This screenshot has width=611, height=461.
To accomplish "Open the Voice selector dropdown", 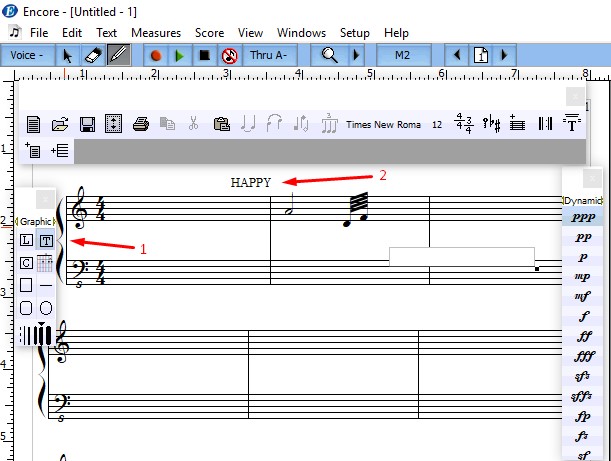I will click(x=27, y=55).
